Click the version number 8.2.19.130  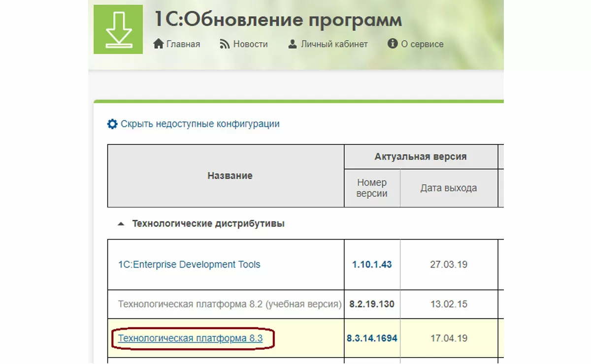coord(372,304)
